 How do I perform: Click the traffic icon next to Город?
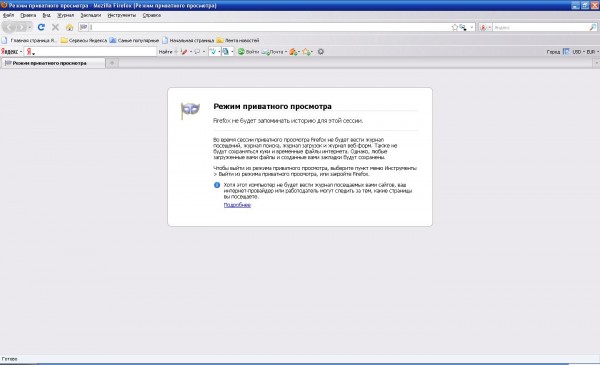(566, 52)
